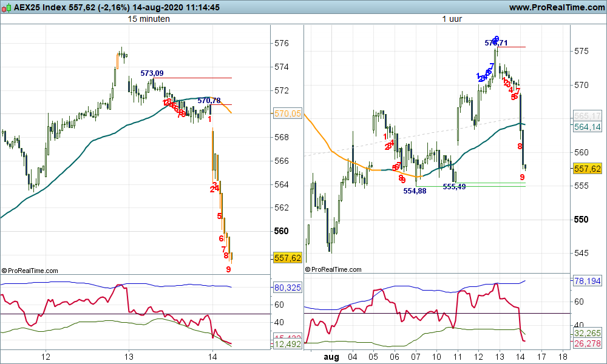Click the 576 tick on 15-minute price axis
Image resolution: width=607 pixels, height=364 pixels.
point(282,43)
